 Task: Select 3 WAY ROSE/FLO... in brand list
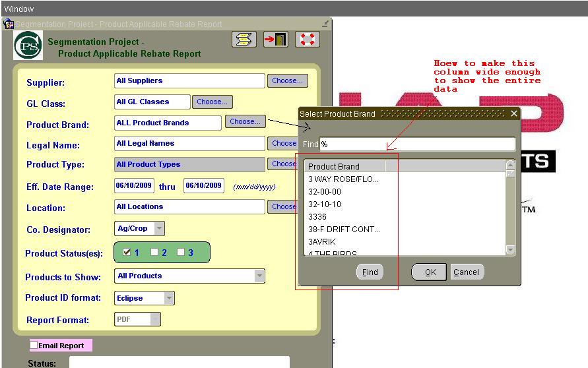pos(343,179)
